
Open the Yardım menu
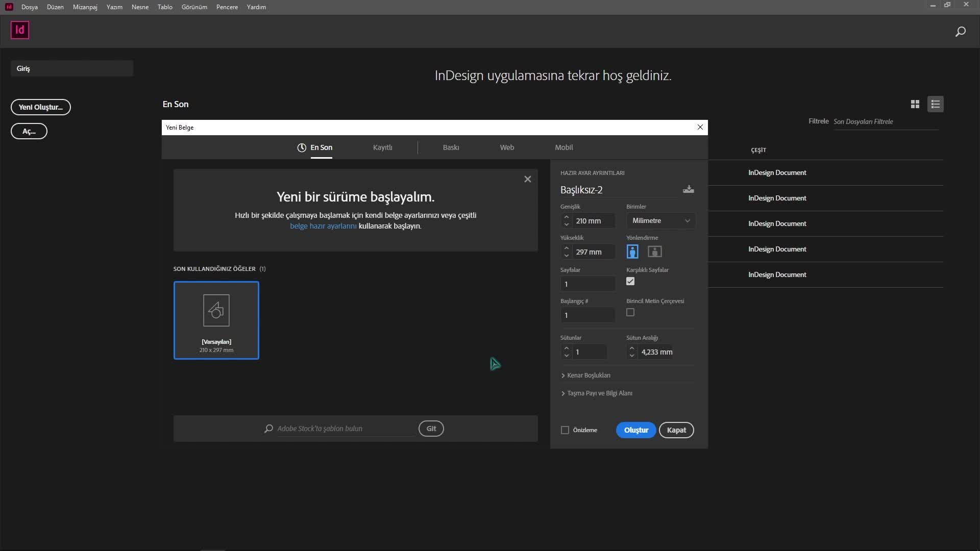pos(256,7)
